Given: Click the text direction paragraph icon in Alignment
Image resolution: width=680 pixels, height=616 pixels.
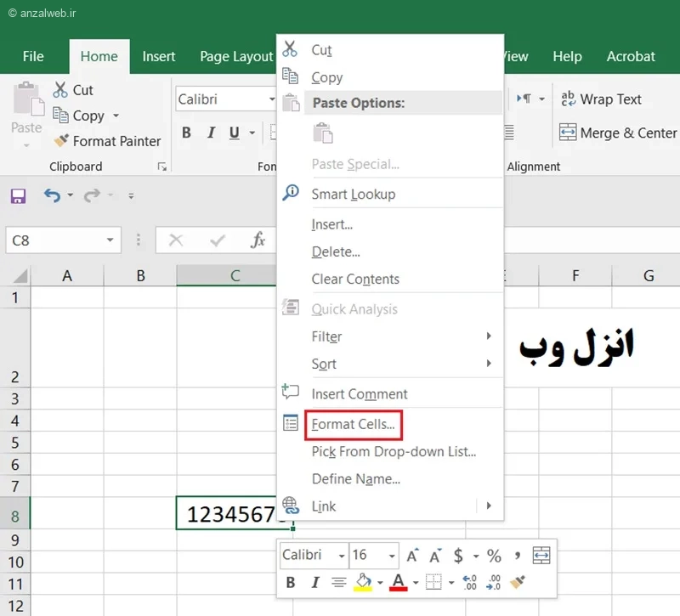Looking at the screenshot, I should [524, 99].
